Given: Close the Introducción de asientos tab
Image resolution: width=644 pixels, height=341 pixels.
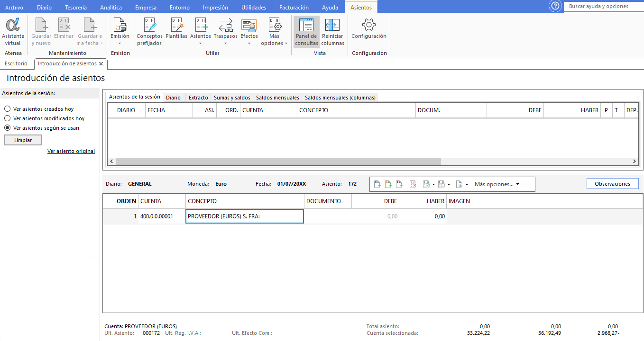Looking at the screenshot, I should [x=101, y=63].
